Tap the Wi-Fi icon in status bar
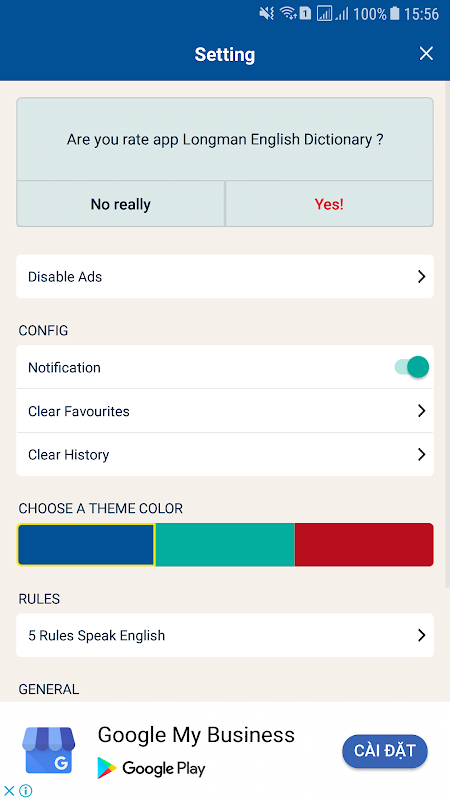Viewport: 450px width, 800px height. coord(289,14)
